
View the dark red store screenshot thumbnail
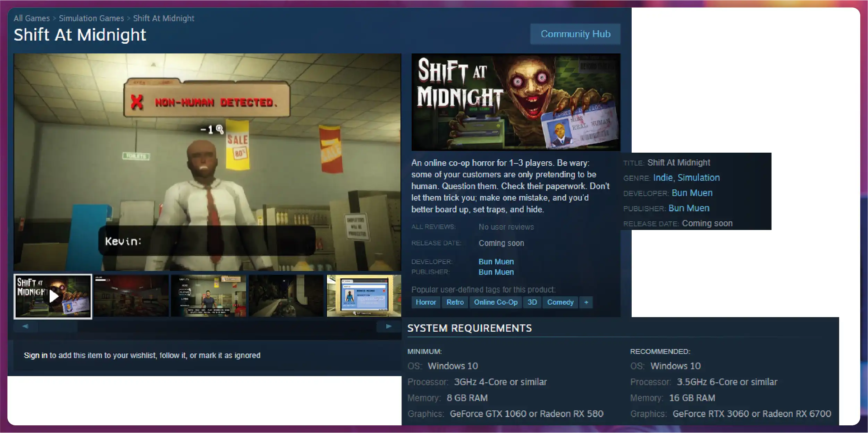pos(131,296)
